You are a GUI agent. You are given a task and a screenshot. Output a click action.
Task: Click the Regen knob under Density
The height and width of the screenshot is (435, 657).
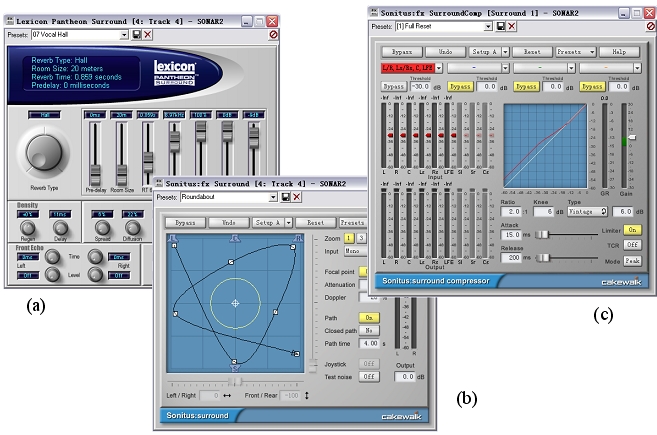coord(28,228)
